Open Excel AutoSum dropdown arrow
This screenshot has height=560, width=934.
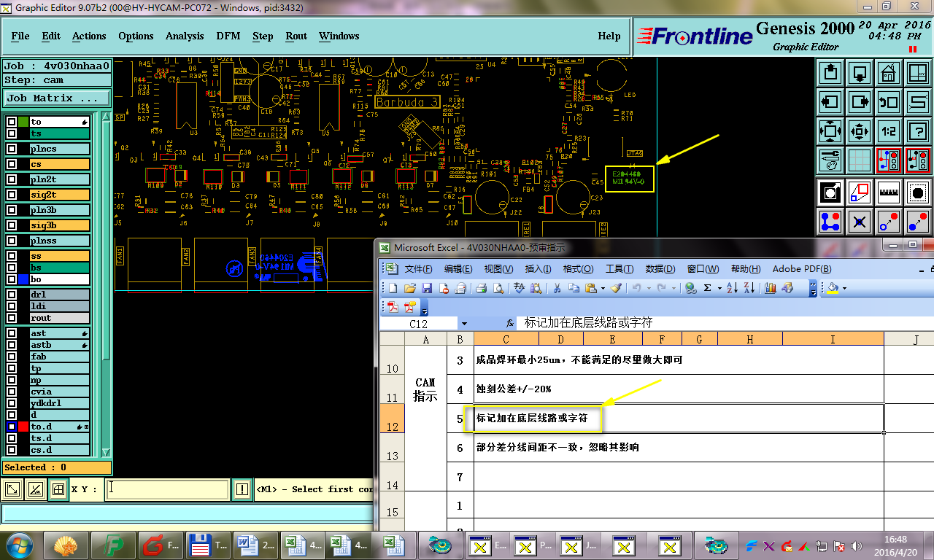(719, 288)
